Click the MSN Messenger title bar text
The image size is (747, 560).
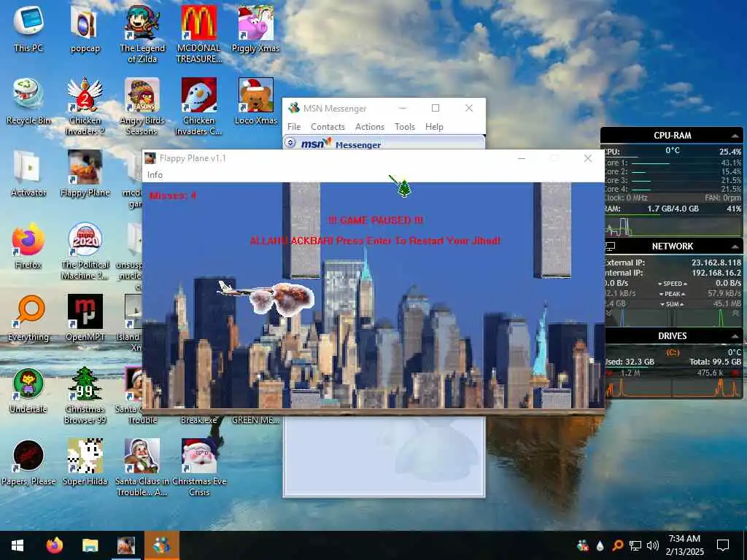pos(335,109)
